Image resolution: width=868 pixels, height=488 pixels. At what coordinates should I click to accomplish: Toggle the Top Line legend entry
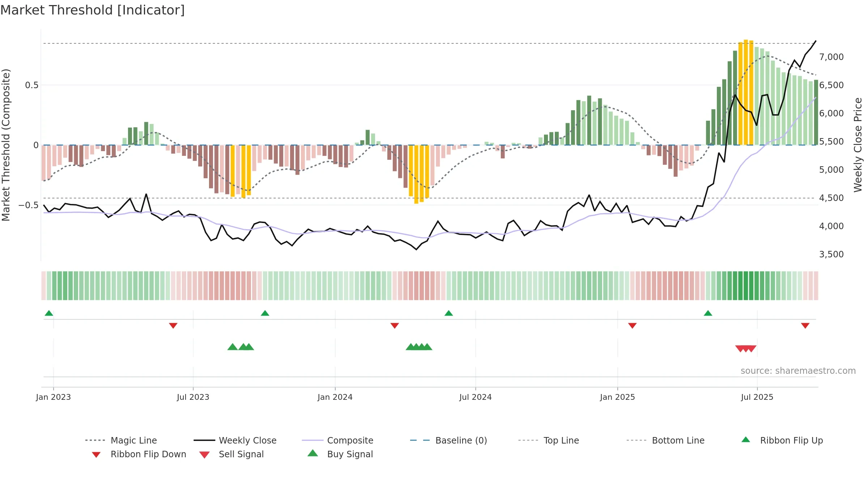pos(548,440)
